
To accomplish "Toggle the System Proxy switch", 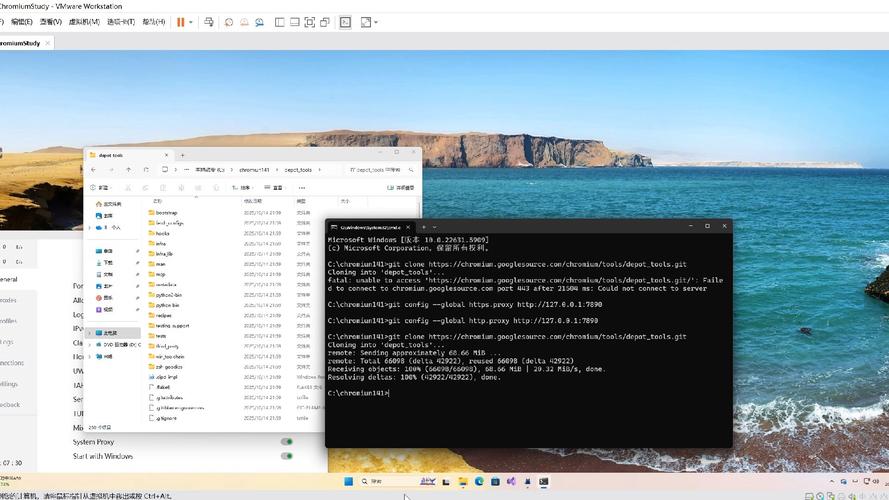I will tap(287, 441).
